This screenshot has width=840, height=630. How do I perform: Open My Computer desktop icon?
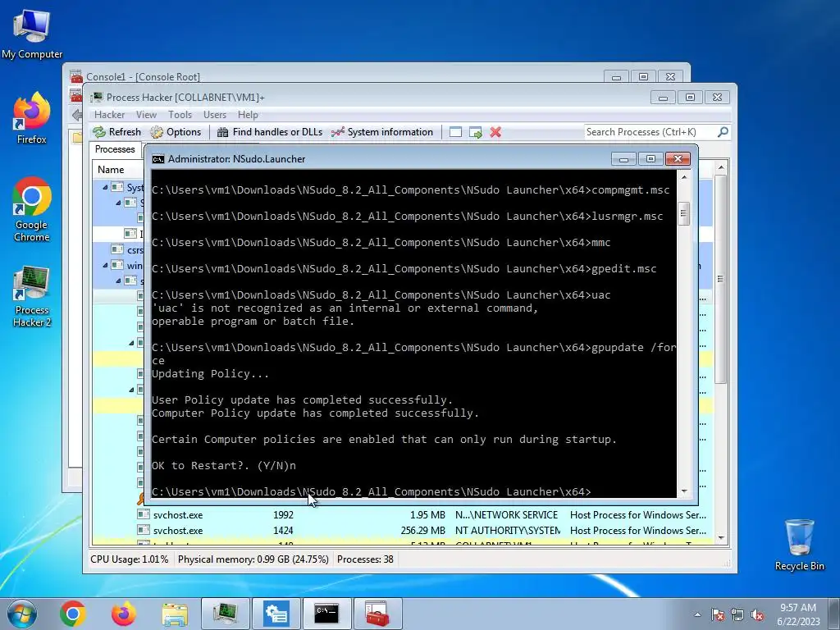(32, 33)
